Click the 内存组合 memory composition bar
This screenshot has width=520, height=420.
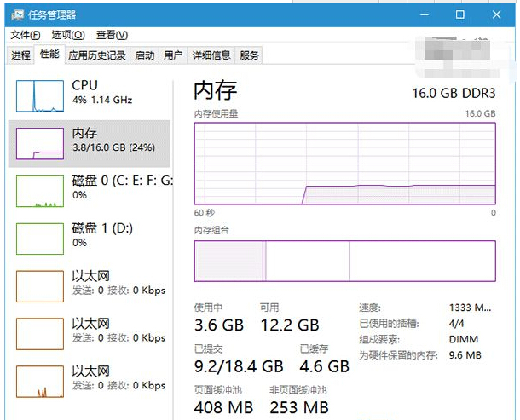(x=344, y=261)
